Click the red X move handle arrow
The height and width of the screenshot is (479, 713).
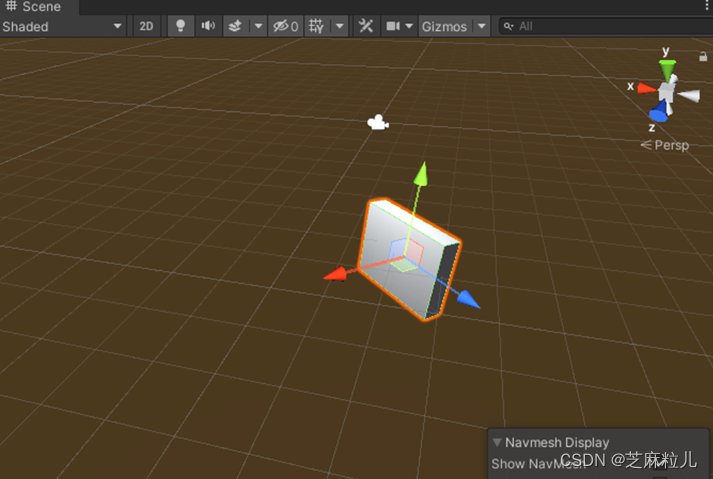pyautogui.click(x=335, y=274)
